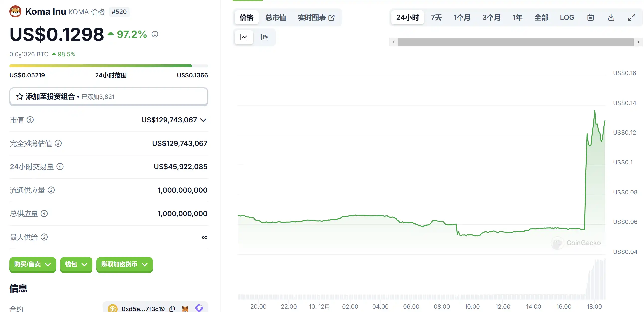Image resolution: width=644 pixels, height=312 pixels.
Task: Open the calendar date range picker
Action: (x=590, y=17)
